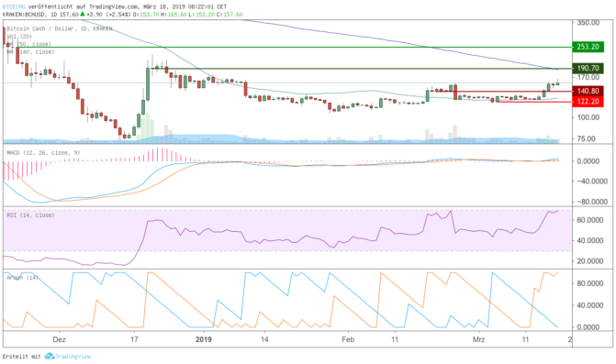
Task: Select the Vol (20) indicator label
Action: (x=19, y=36)
